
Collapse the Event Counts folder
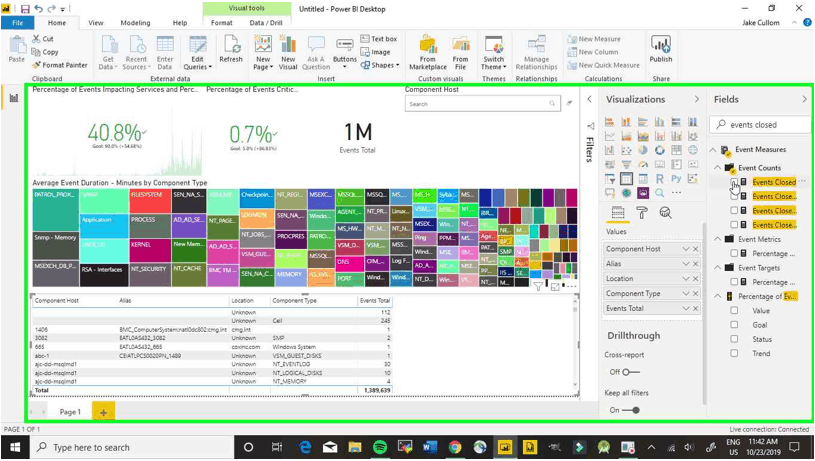(718, 167)
